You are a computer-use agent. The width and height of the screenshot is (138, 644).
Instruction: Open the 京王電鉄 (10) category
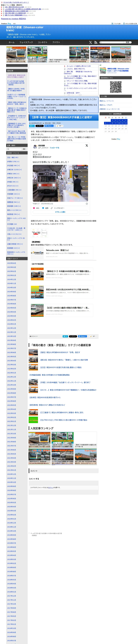click(x=12, y=224)
